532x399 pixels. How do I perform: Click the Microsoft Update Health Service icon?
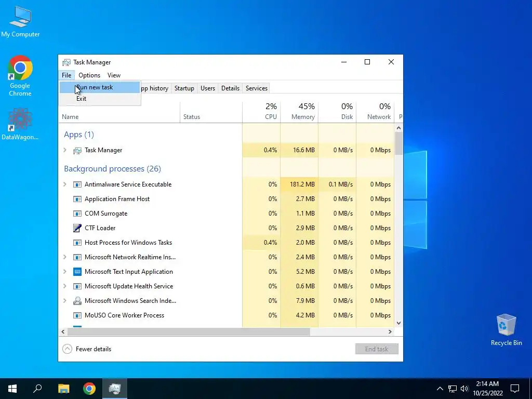[77, 286]
